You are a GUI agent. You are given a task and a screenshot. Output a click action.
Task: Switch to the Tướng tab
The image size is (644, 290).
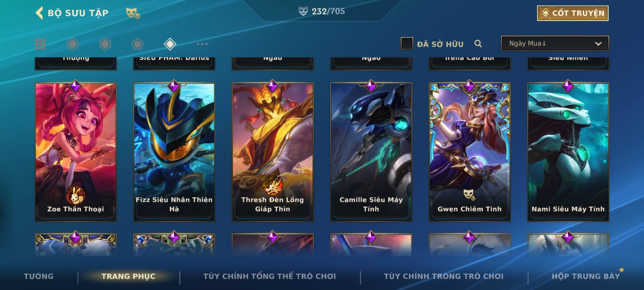pyautogui.click(x=39, y=276)
